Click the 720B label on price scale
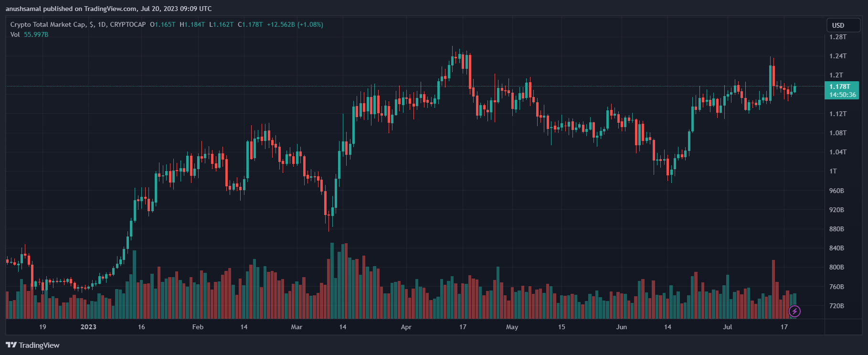Viewport: 868px width, 355px height. pos(836,306)
